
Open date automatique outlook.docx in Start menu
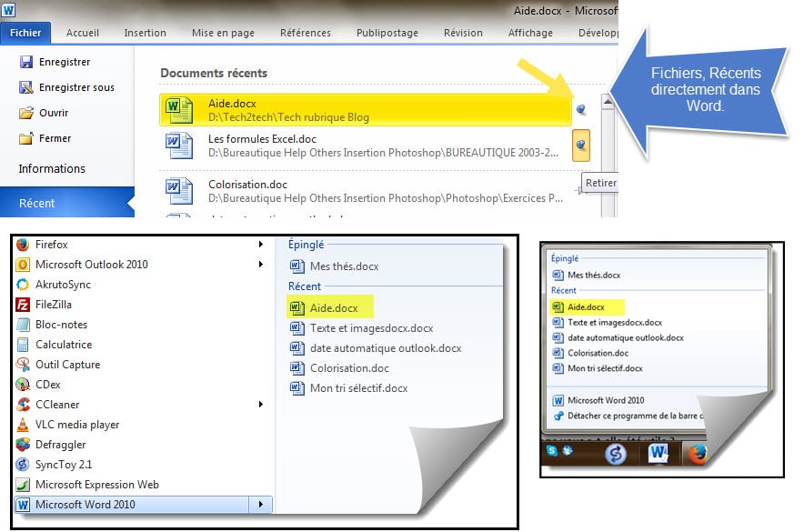tap(376, 348)
